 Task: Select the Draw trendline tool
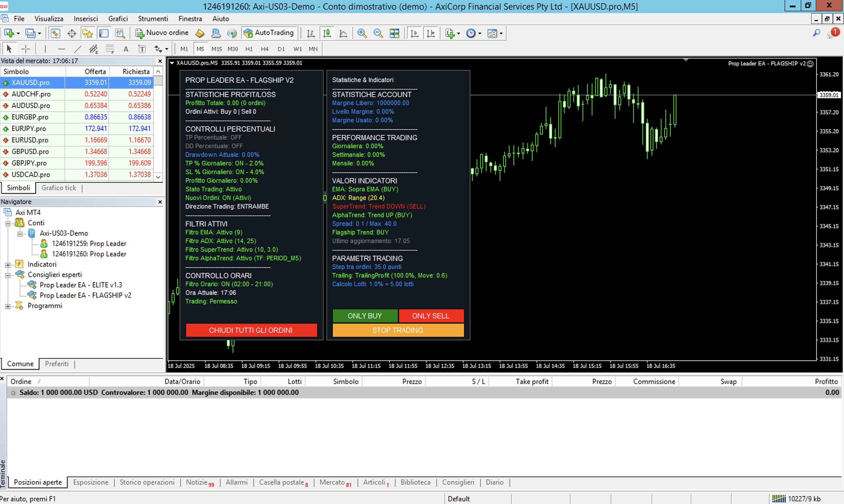pyautogui.click(x=78, y=49)
